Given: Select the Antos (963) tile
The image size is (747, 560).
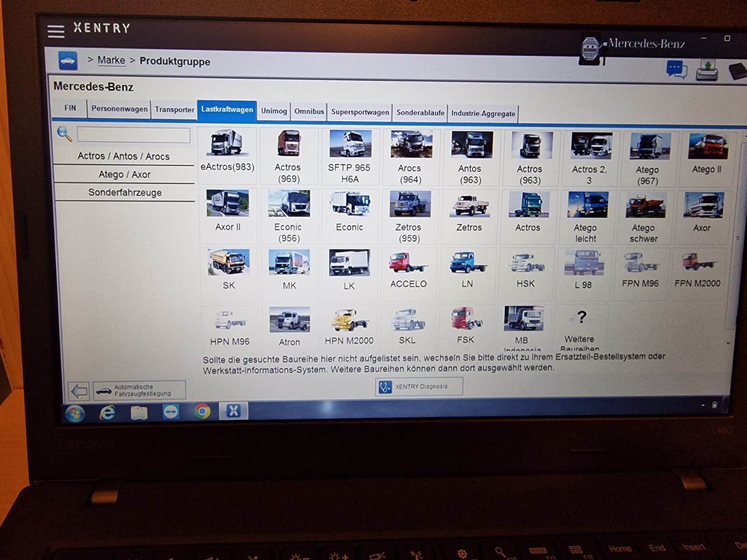Looking at the screenshot, I should [x=470, y=158].
